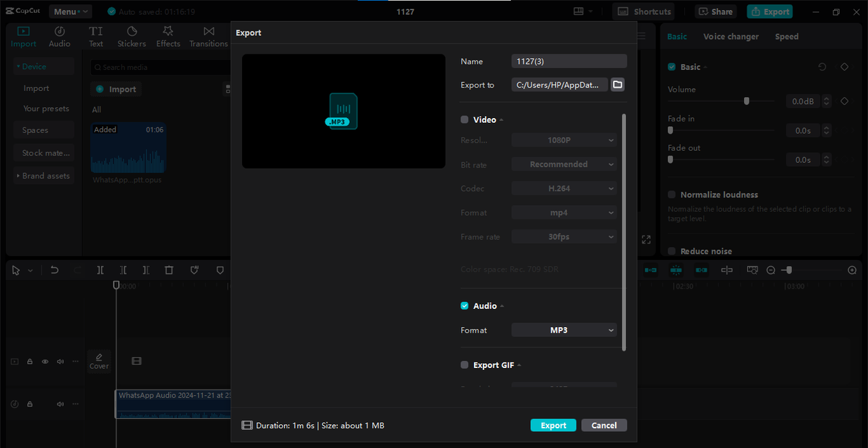Click the Cancel button in dialog
The image size is (868, 448).
(604, 425)
